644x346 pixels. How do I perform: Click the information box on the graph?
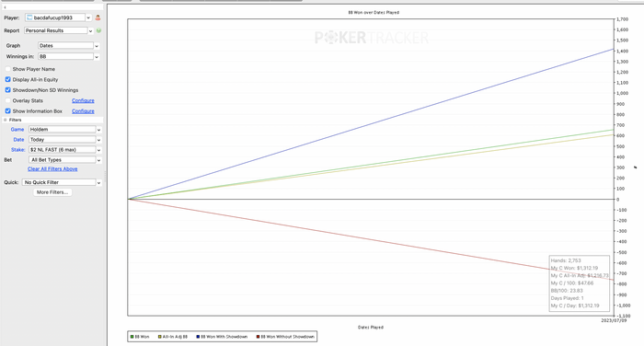tap(579, 283)
